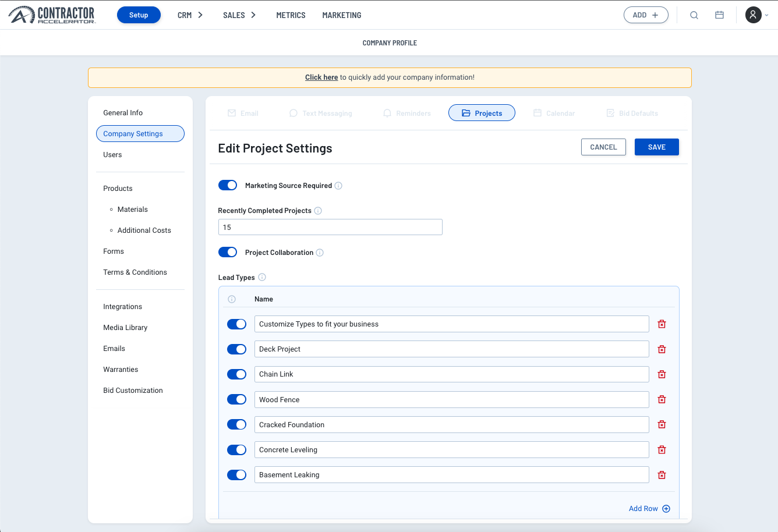Open the search magnifier in the top bar
This screenshot has width=778, height=532.
(x=694, y=15)
